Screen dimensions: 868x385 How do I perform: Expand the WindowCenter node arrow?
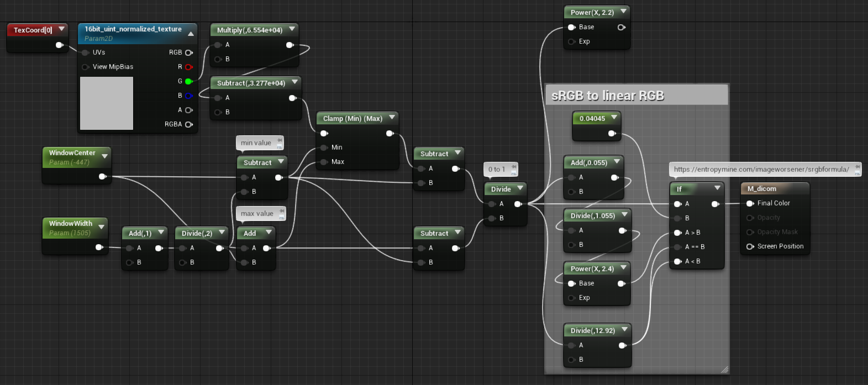point(104,156)
